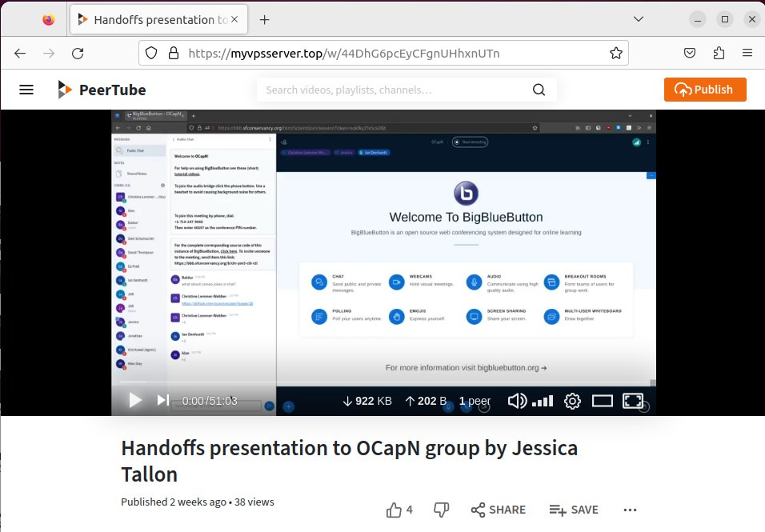Image resolution: width=765 pixels, height=532 pixels.
Task: Open the player settings gear
Action: [x=572, y=400]
